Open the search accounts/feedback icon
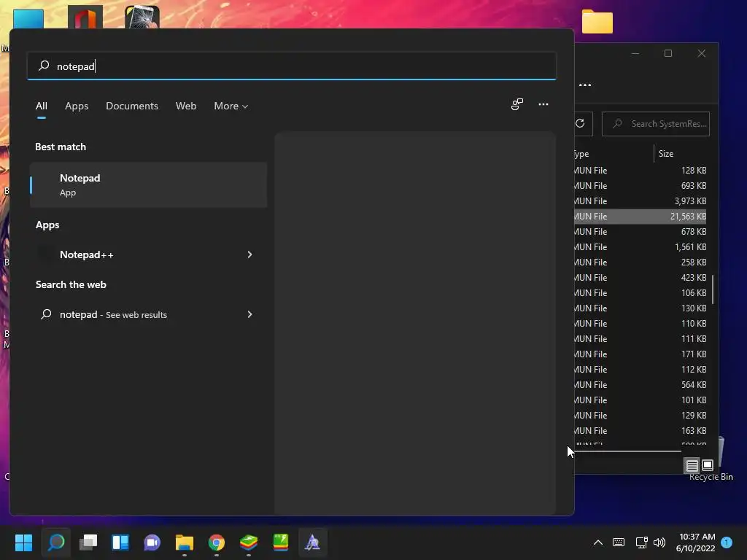Viewport: 747px width, 560px height. click(517, 104)
